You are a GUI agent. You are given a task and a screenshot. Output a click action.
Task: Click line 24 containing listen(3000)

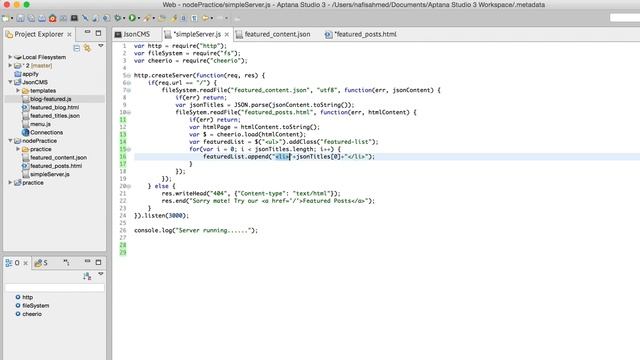coord(161,216)
